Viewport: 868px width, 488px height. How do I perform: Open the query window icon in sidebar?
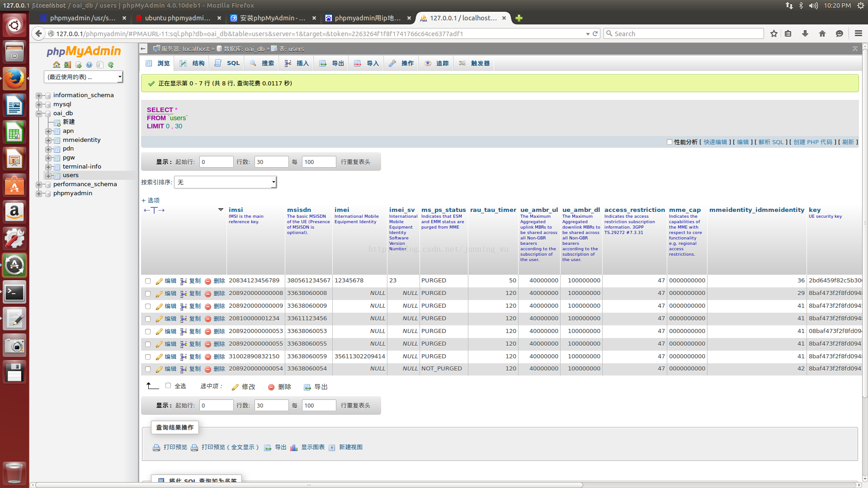(x=78, y=65)
